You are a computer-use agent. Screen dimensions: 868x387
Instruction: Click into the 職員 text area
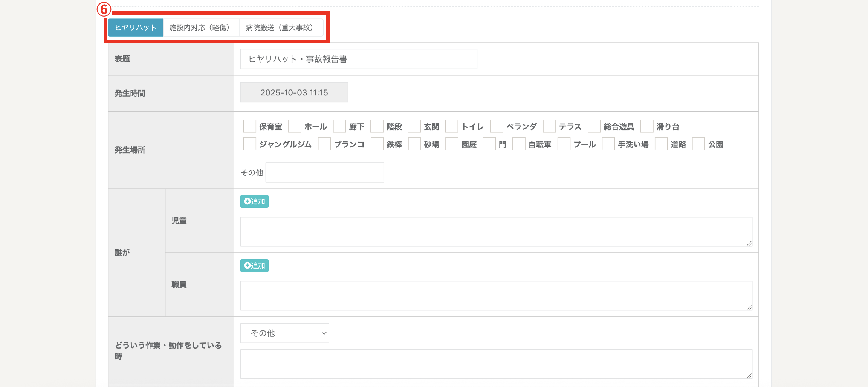click(x=496, y=296)
